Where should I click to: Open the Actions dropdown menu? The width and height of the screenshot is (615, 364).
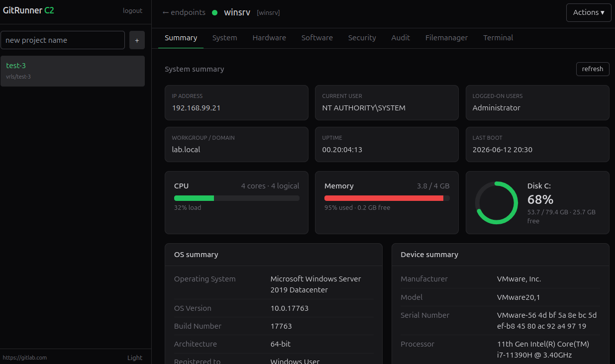coord(589,12)
